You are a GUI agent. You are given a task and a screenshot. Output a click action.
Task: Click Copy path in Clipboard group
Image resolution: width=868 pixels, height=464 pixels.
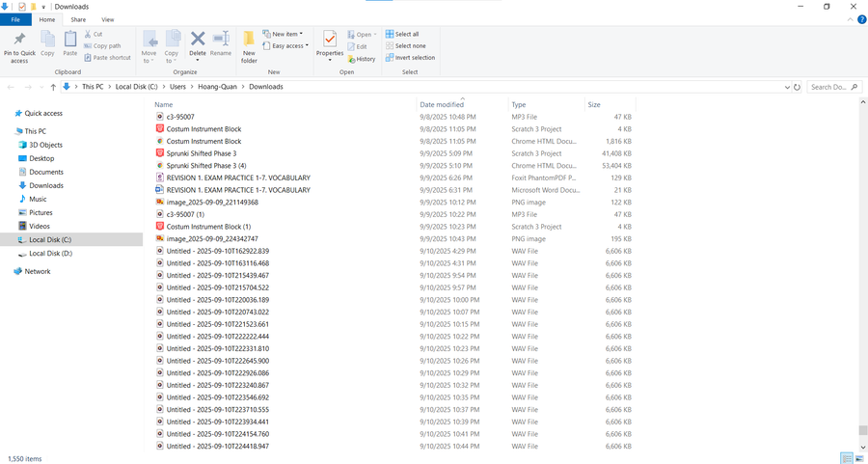coord(102,46)
